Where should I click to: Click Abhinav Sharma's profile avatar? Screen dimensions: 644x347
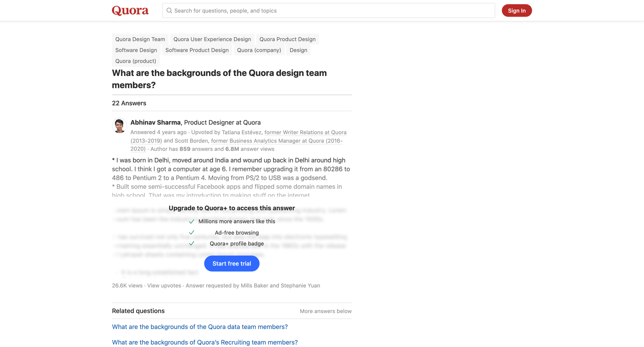tap(119, 126)
